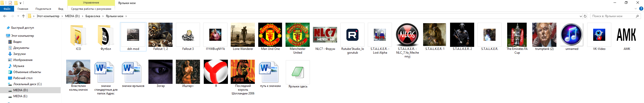Open Быстрый доступ in navigation pane
This screenshot has height=103, width=644.
22,28
